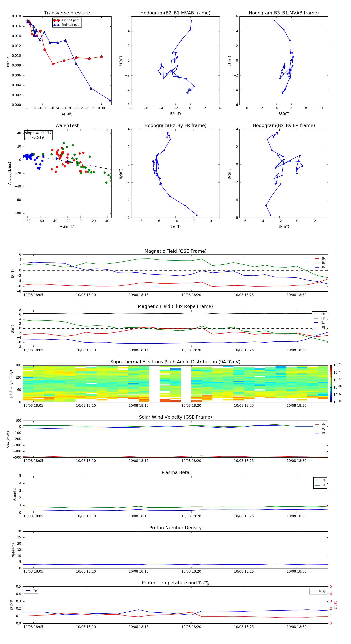Click the 'Bz' legend entry in GSE panel
The width and height of the screenshot is (351, 644).
(x=320, y=267)
